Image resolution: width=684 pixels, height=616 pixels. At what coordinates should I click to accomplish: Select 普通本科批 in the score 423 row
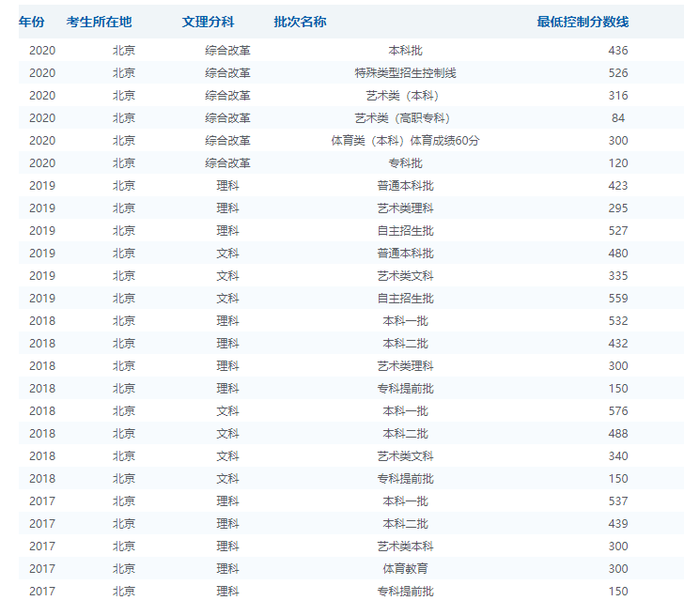pyautogui.click(x=405, y=186)
